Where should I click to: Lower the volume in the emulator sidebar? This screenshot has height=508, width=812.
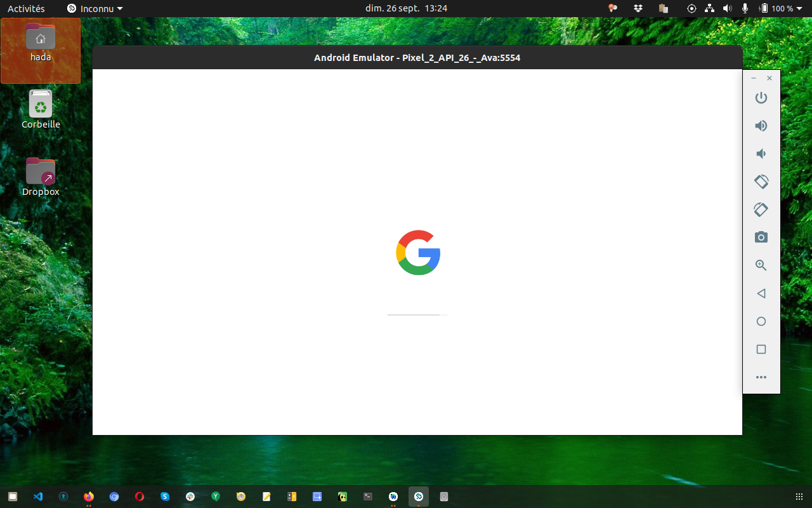pyautogui.click(x=761, y=154)
